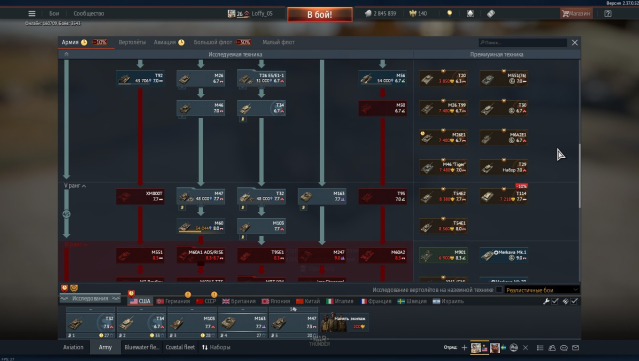The height and width of the screenshot is (361, 639).
Task: Click the Поиск search field
Action: click(x=522, y=42)
